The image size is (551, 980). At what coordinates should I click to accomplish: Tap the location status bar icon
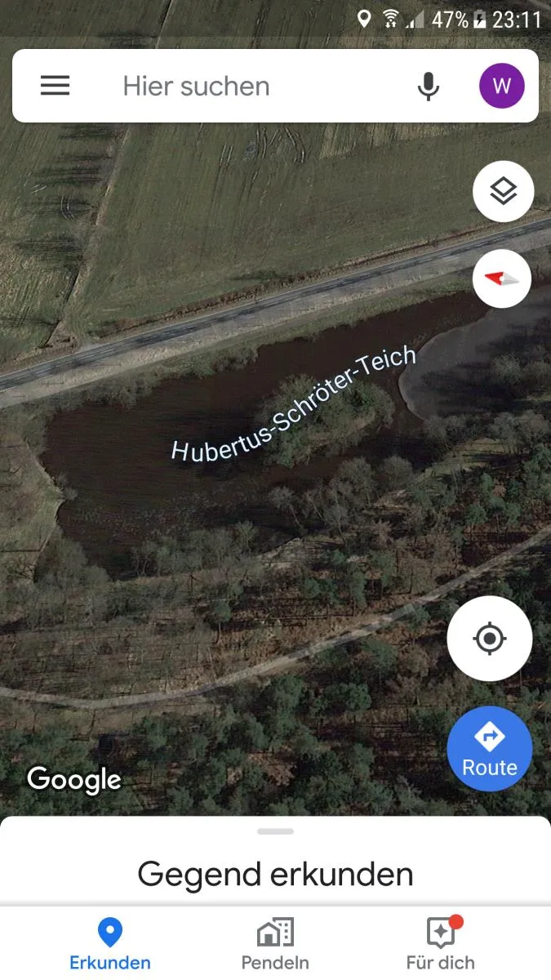[364, 19]
